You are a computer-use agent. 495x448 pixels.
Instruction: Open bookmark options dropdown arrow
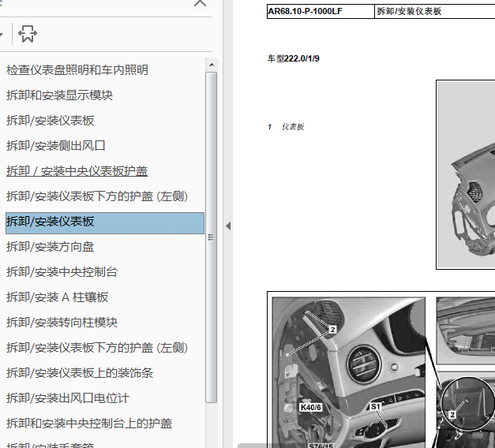click(2, 34)
